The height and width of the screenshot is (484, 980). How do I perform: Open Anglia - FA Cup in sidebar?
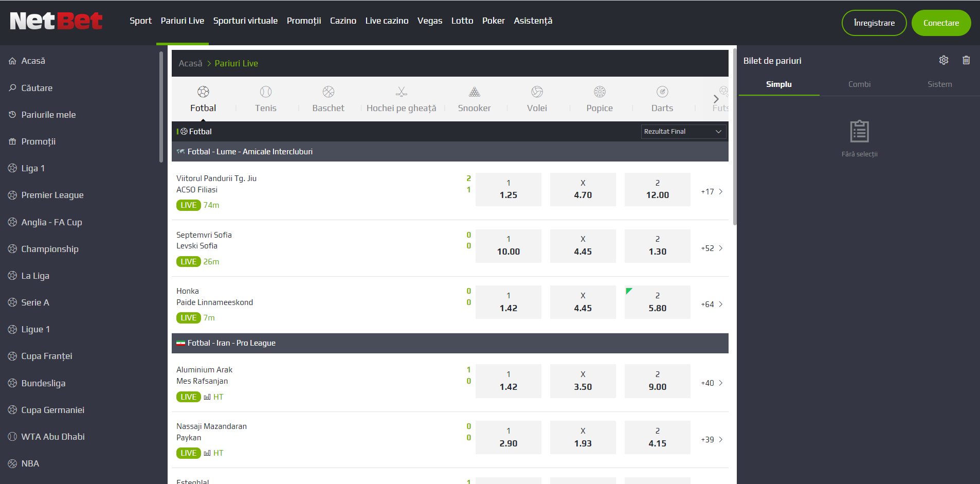pyautogui.click(x=51, y=222)
